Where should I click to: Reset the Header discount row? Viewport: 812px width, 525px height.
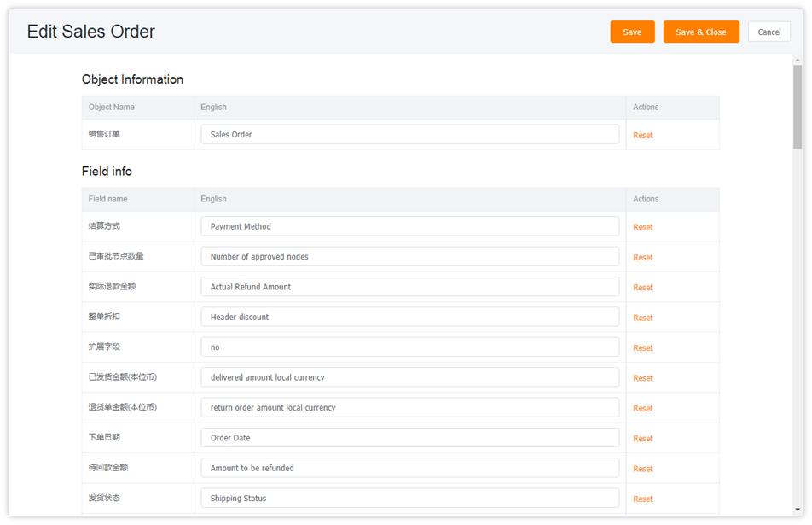pyautogui.click(x=642, y=318)
